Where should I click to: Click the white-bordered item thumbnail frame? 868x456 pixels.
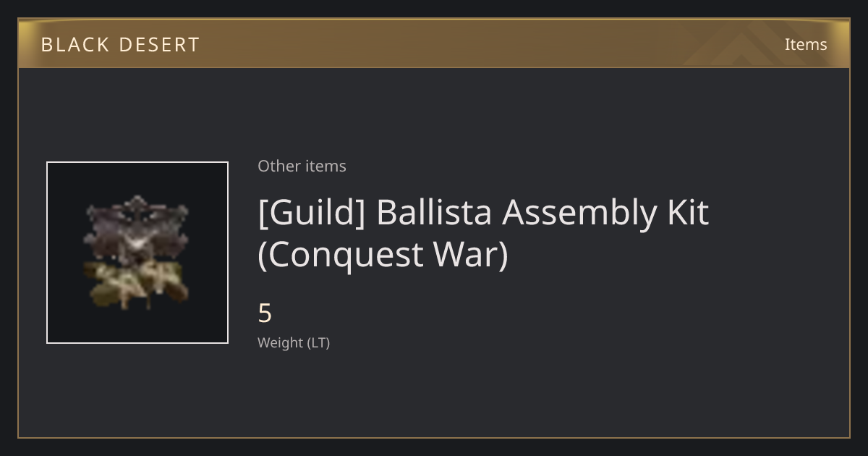tap(137, 253)
